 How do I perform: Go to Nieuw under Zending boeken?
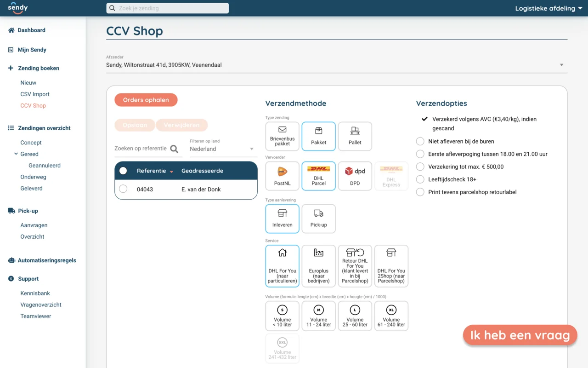point(28,83)
